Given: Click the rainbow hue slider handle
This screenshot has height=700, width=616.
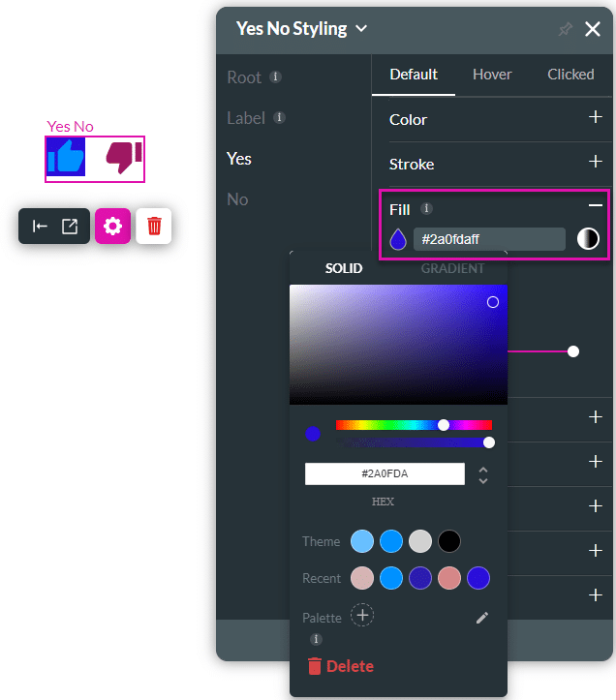Looking at the screenshot, I should (x=444, y=425).
